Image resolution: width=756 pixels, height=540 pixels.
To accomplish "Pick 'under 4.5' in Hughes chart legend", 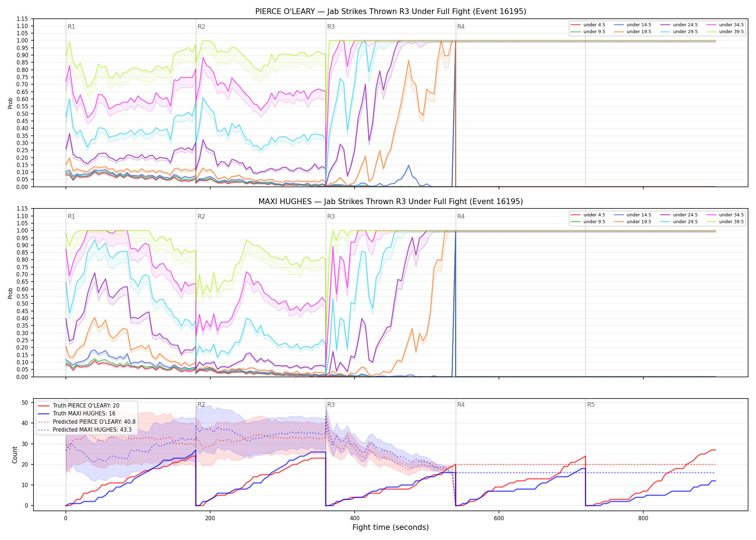I will click(588, 215).
